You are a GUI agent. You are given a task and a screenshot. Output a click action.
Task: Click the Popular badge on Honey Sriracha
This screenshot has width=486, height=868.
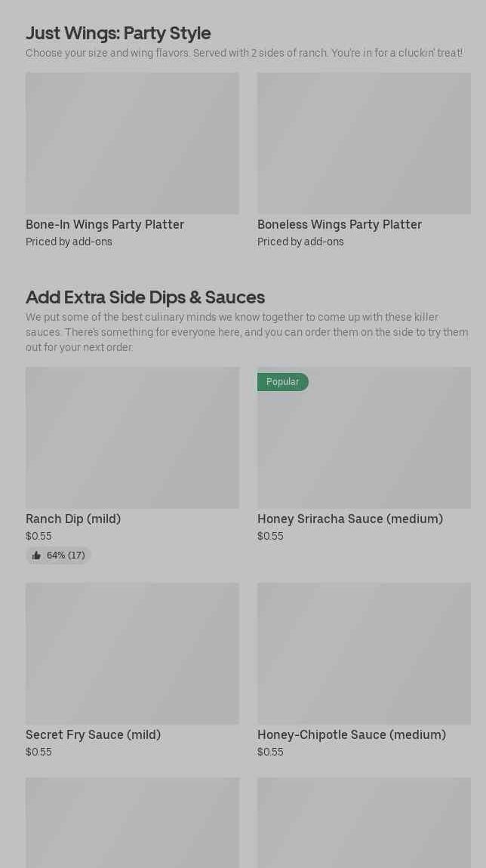[283, 382]
